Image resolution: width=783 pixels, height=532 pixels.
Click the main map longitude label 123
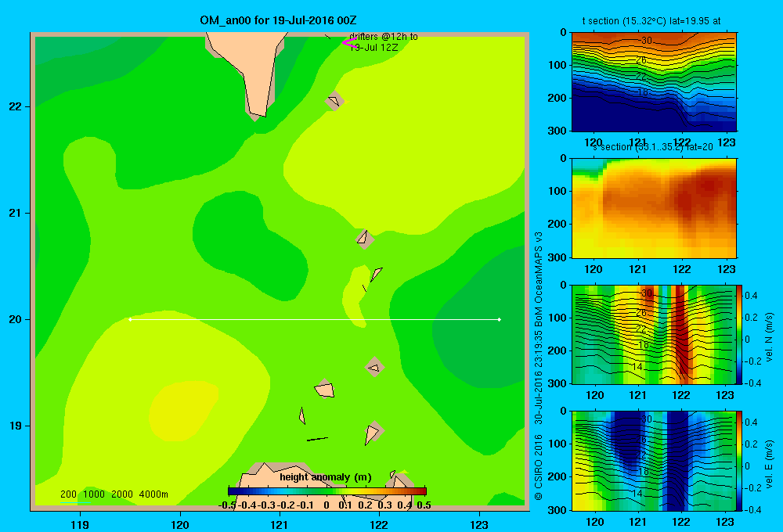(x=479, y=524)
